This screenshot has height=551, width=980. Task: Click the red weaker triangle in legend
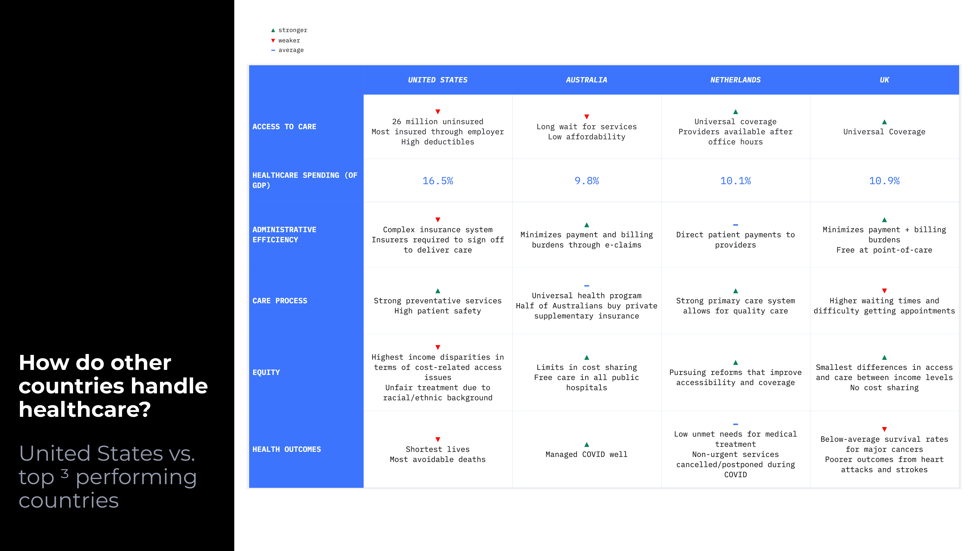pyautogui.click(x=273, y=40)
